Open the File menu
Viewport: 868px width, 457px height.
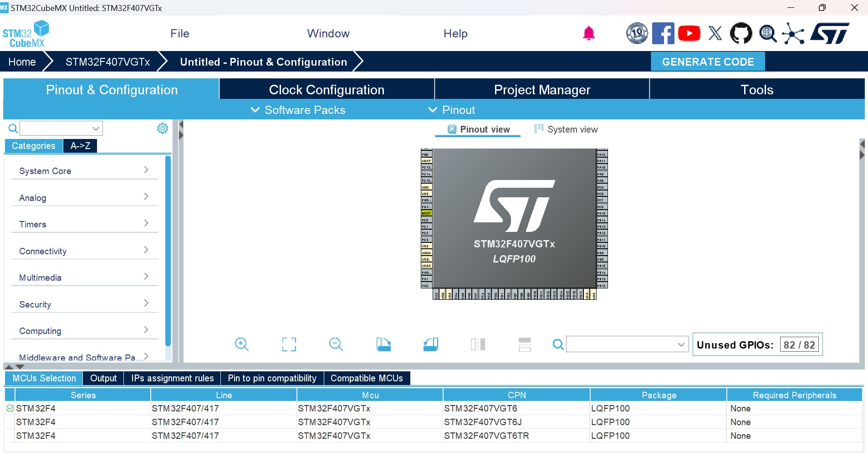180,33
